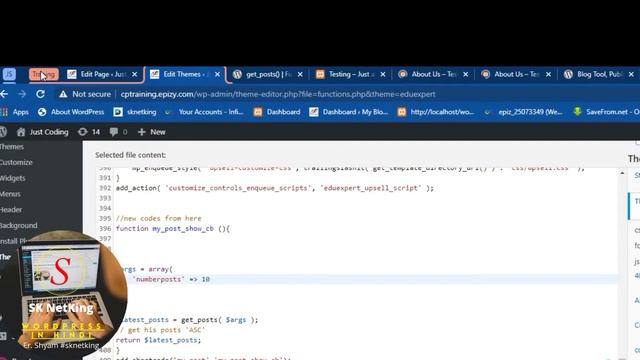Close the get_posts() tab

point(300,74)
